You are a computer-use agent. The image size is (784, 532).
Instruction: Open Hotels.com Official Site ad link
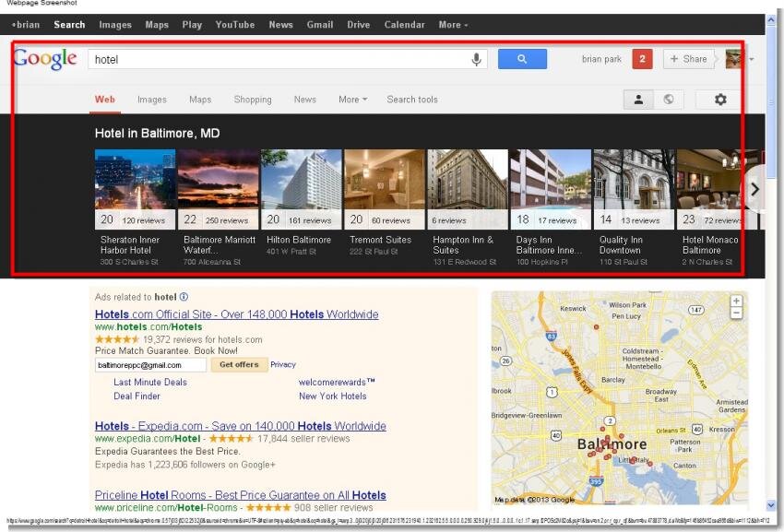[x=236, y=314]
